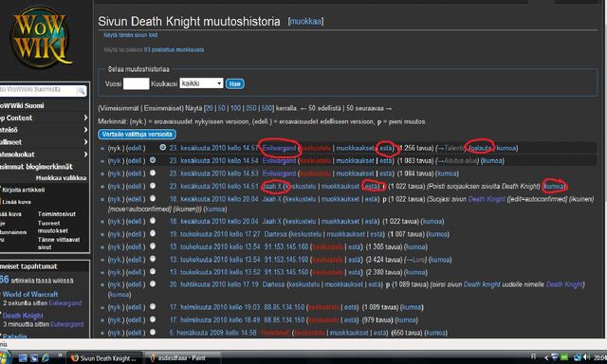Open the Kuukausi month dropdown
The height and width of the screenshot is (364, 607).
(x=201, y=83)
